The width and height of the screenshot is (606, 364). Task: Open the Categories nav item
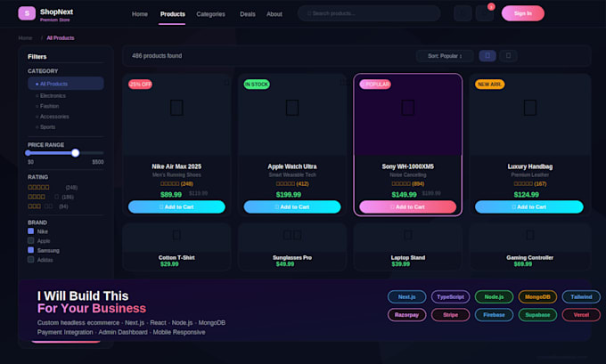pyautogui.click(x=210, y=14)
